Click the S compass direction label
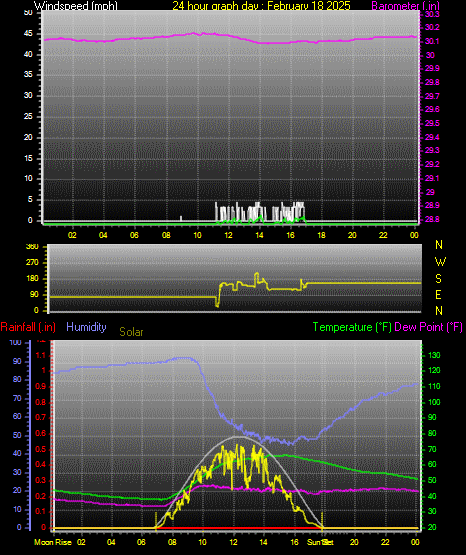 coord(438,279)
